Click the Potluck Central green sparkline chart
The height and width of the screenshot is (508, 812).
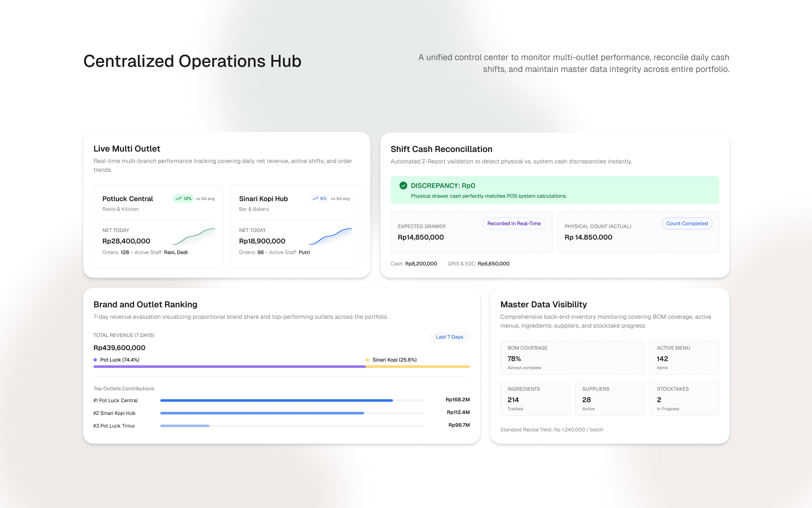[194, 237]
